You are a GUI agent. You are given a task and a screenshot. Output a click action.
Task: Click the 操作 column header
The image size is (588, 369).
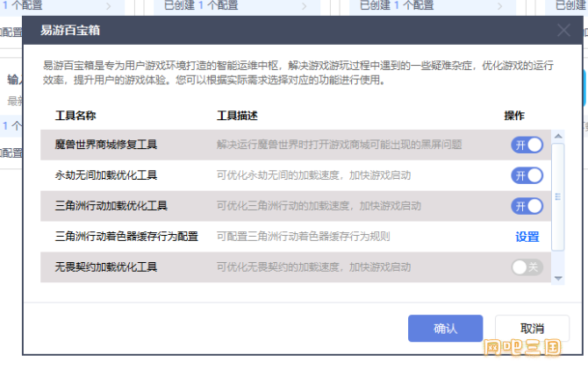tap(514, 116)
